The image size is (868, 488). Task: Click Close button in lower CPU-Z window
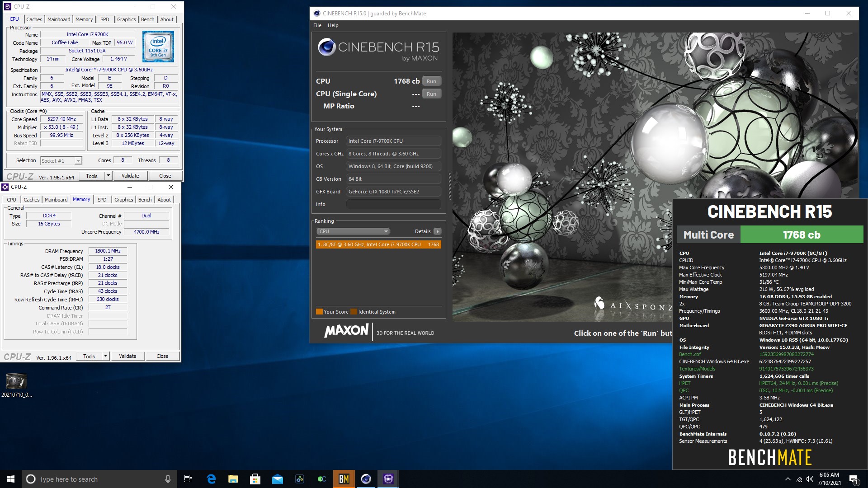[162, 356]
